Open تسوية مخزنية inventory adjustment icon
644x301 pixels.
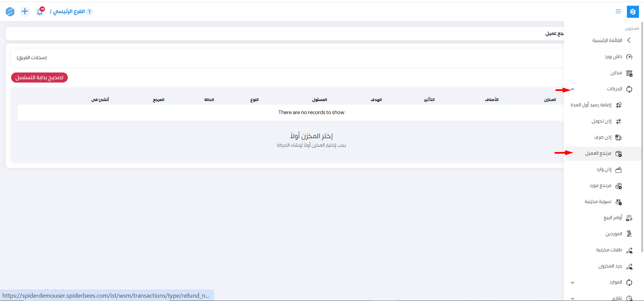pyautogui.click(x=618, y=202)
